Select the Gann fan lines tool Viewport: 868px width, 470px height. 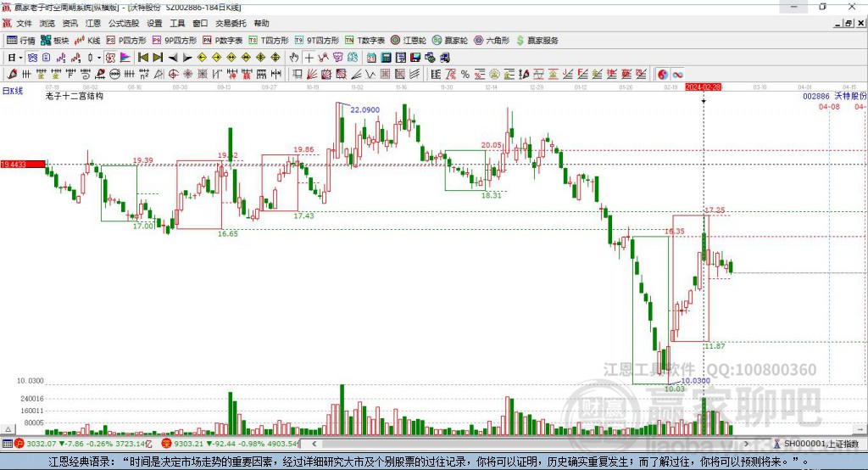[x=312, y=75]
